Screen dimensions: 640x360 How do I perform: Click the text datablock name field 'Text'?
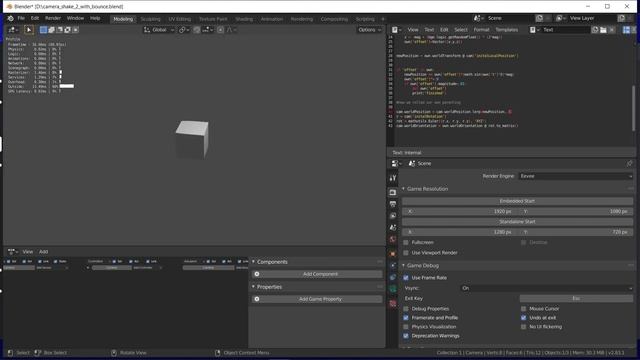click(565, 30)
